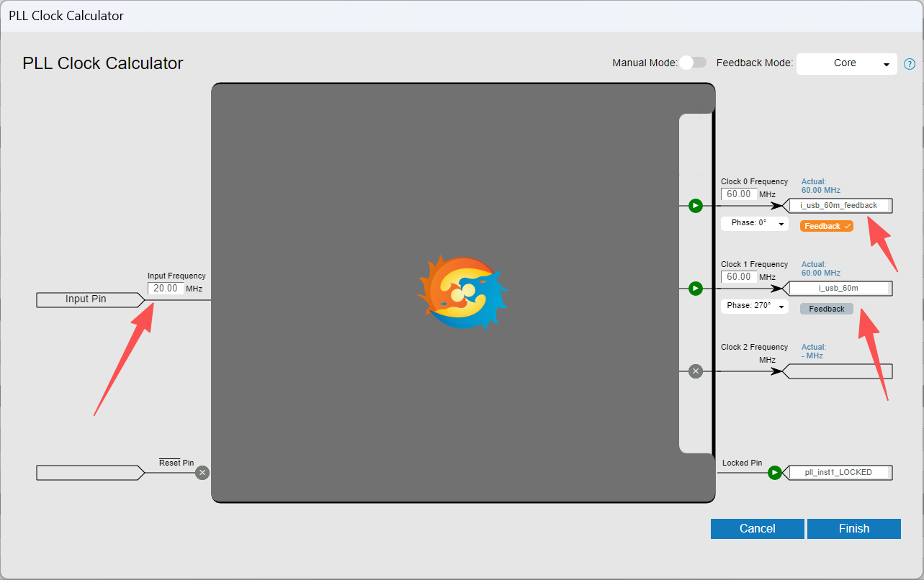Enable the Reset Pin icon
The image size is (924, 580).
[202, 473]
